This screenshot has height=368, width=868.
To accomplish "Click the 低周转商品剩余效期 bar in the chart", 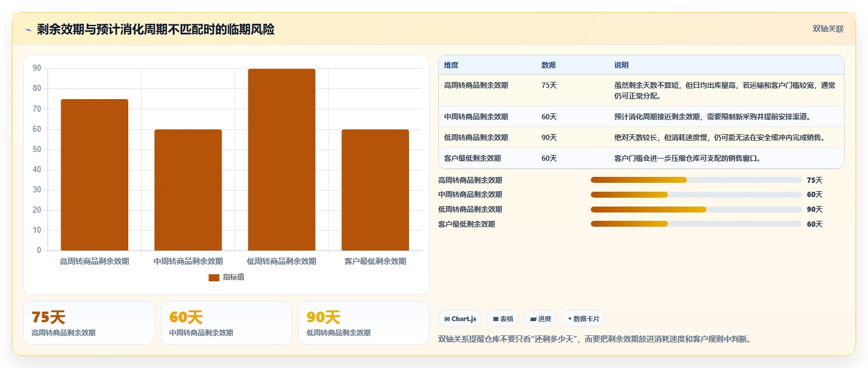I will 281,160.
